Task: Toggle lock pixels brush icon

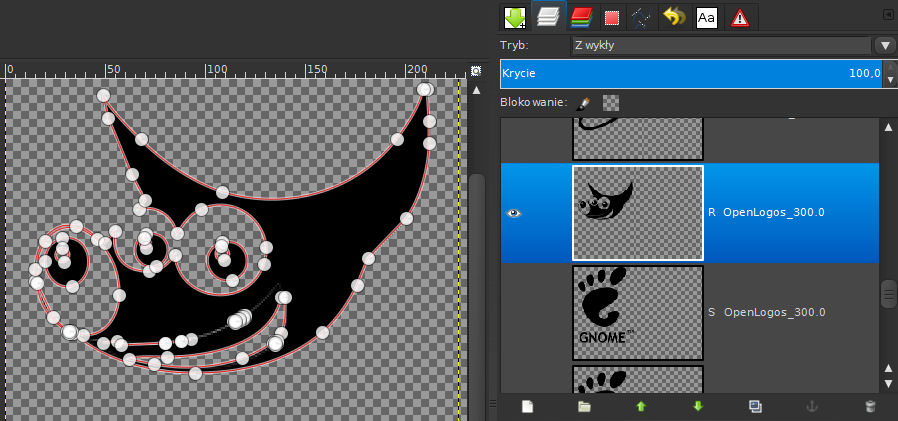Action: coord(582,103)
